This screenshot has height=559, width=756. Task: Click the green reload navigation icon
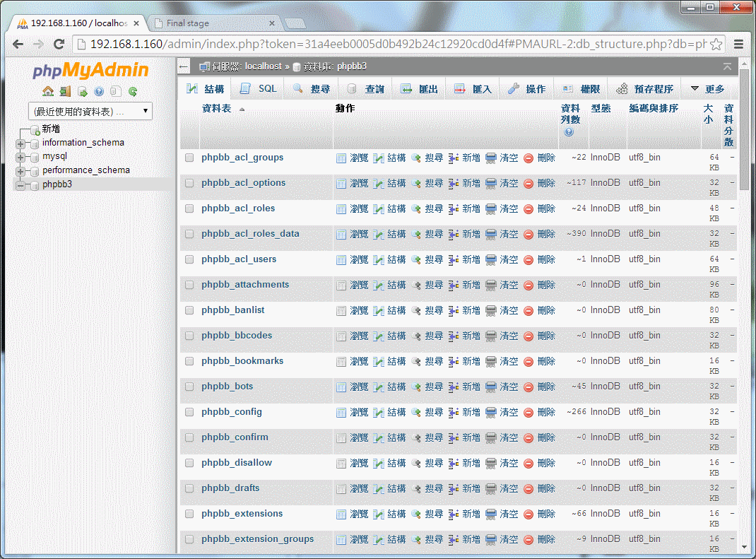(x=133, y=91)
